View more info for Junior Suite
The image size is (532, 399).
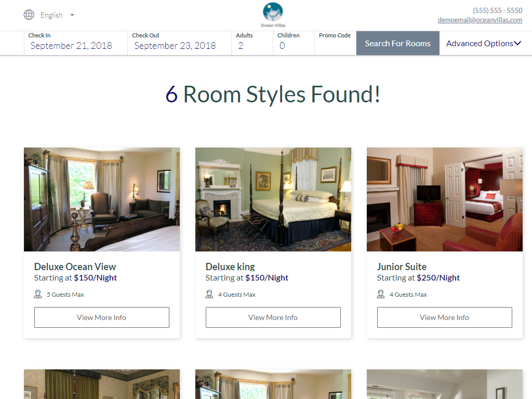click(445, 317)
